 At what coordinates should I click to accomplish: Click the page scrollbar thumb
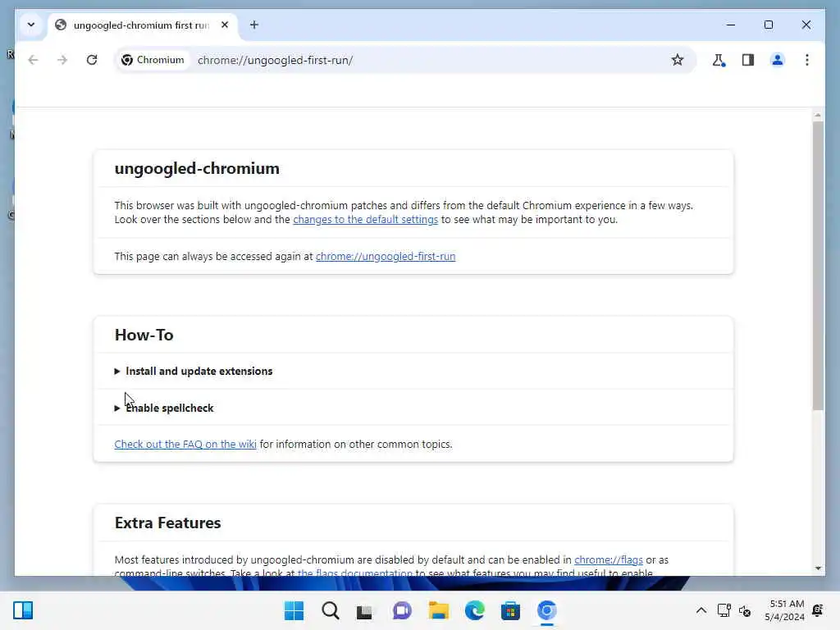[818, 266]
